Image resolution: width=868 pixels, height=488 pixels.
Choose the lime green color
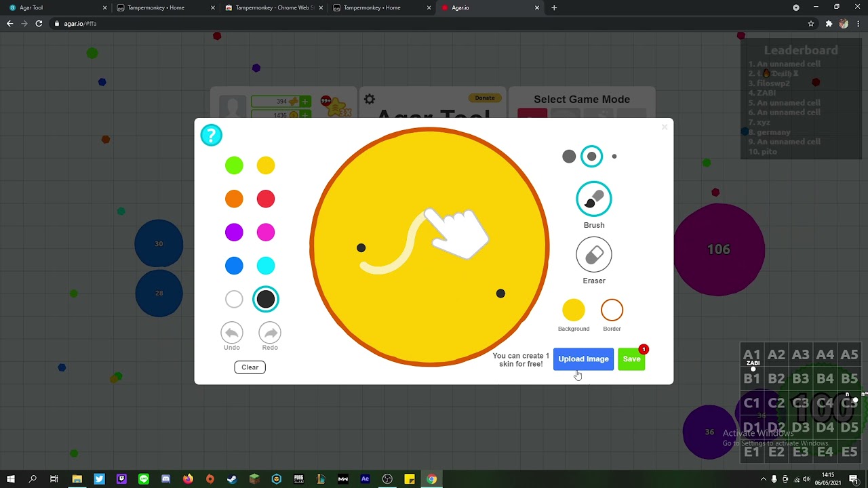point(234,165)
